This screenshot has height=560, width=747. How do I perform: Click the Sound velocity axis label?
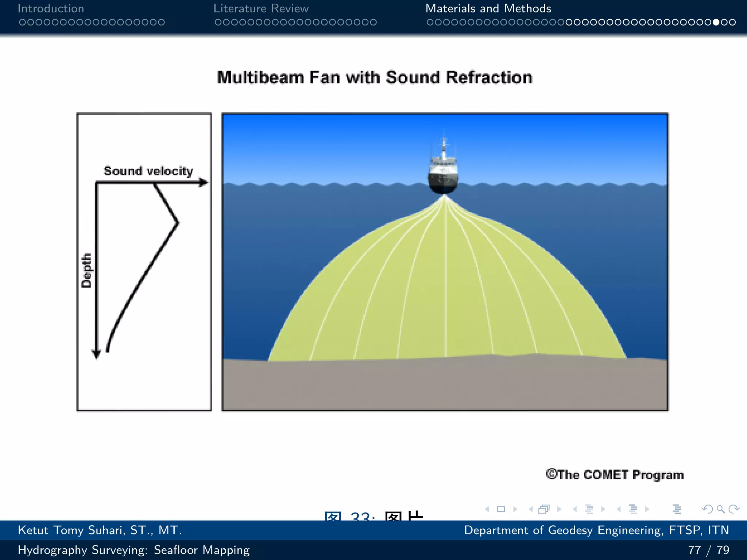tap(148, 171)
